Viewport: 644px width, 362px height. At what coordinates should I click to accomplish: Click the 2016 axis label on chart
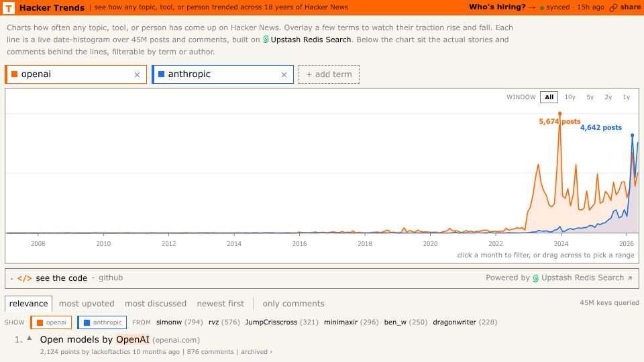coord(299,244)
